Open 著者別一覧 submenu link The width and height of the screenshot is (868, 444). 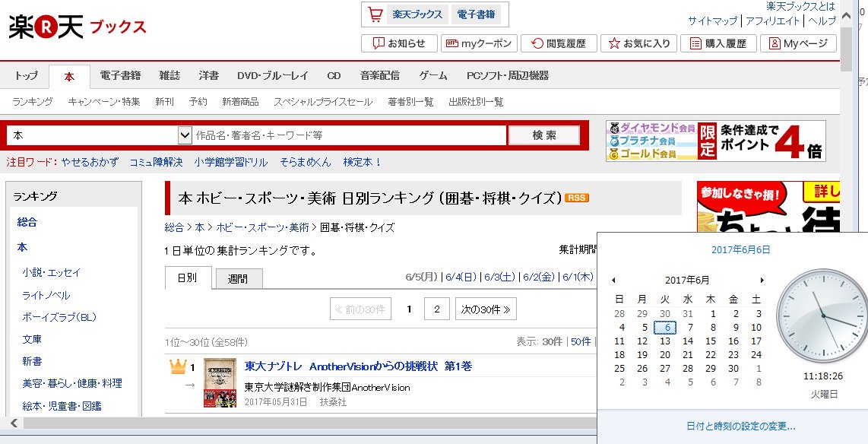pyautogui.click(x=410, y=102)
